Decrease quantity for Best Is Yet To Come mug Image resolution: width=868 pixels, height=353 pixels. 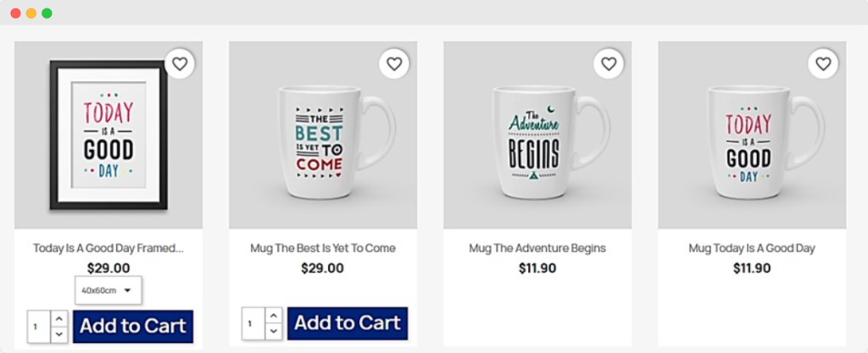273,331
